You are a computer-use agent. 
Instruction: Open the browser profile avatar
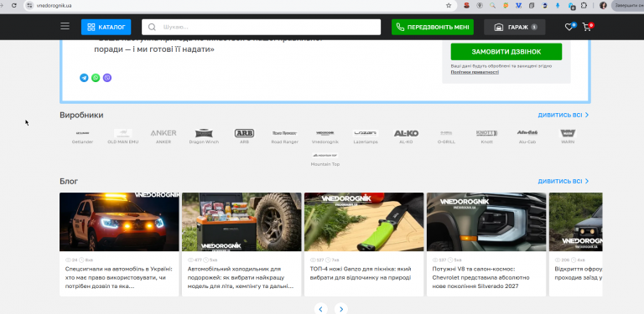pyautogui.click(x=603, y=5)
